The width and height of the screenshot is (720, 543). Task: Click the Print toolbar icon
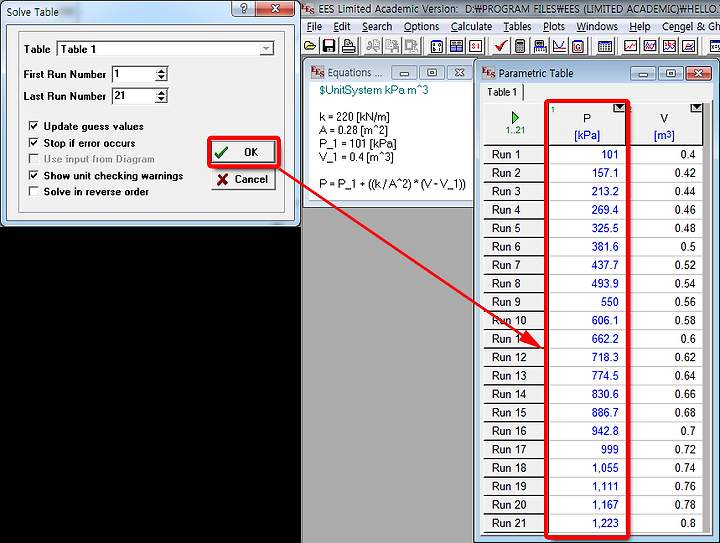point(349,46)
